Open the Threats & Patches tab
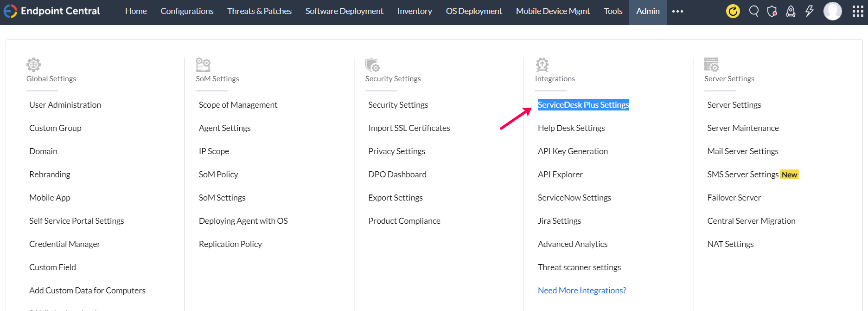This screenshot has height=311, width=868. tap(259, 11)
